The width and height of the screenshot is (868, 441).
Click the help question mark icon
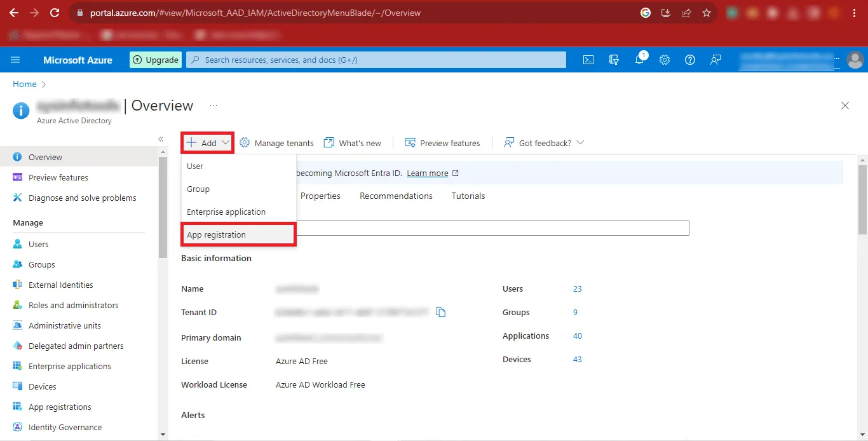point(690,60)
